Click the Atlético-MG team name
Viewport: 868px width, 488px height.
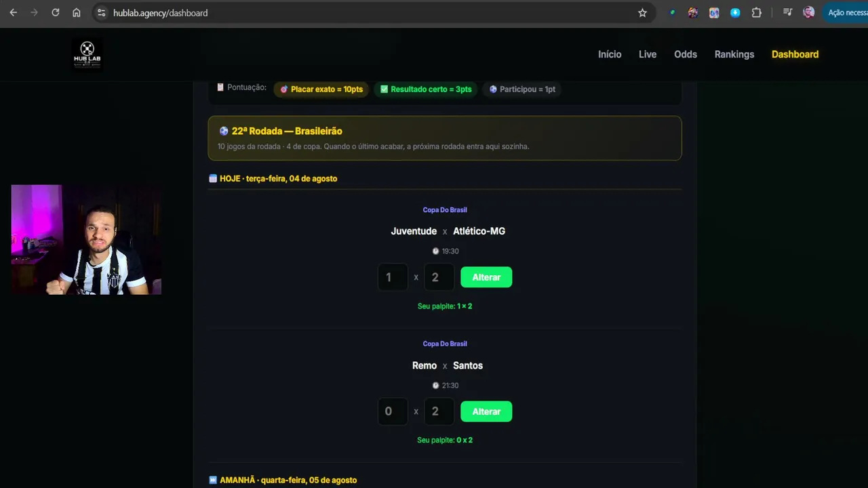click(479, 231)
